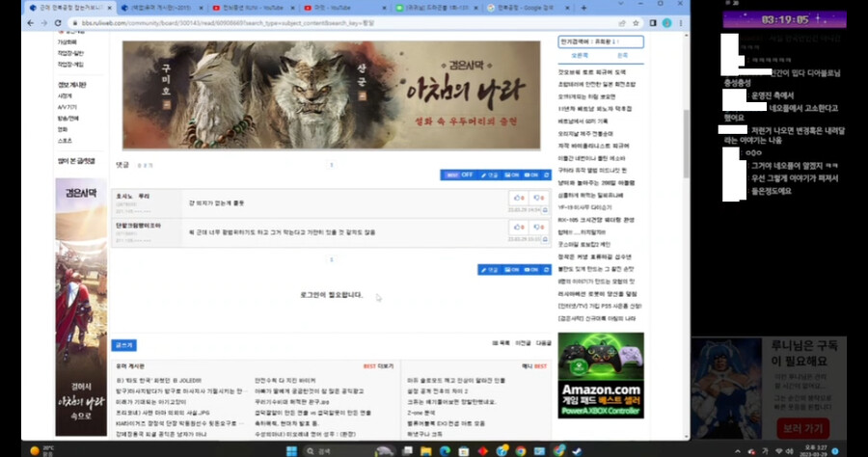Click the 인기검색어 search box in sidebar
The image size is (868, 457).
coord(601,41)
